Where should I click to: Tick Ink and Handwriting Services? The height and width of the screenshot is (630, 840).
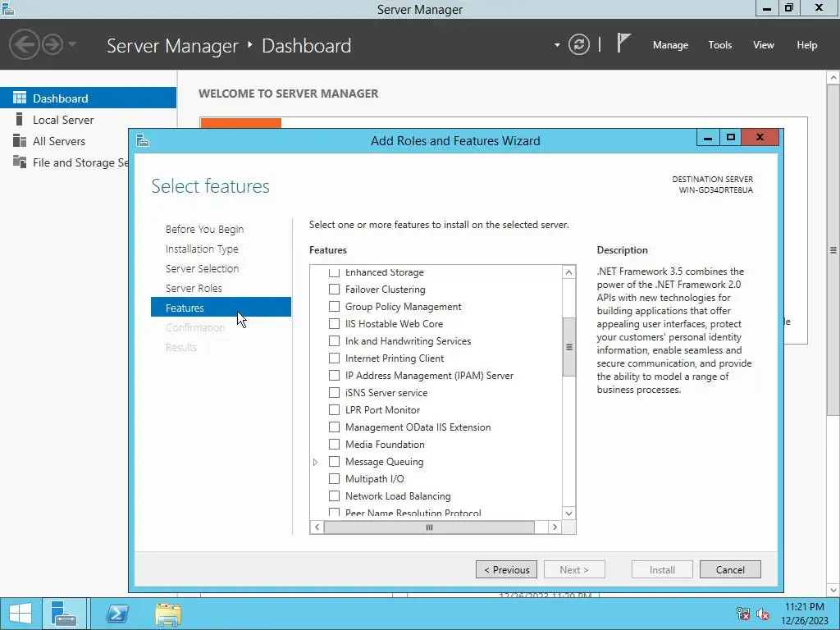click(335, 340)
